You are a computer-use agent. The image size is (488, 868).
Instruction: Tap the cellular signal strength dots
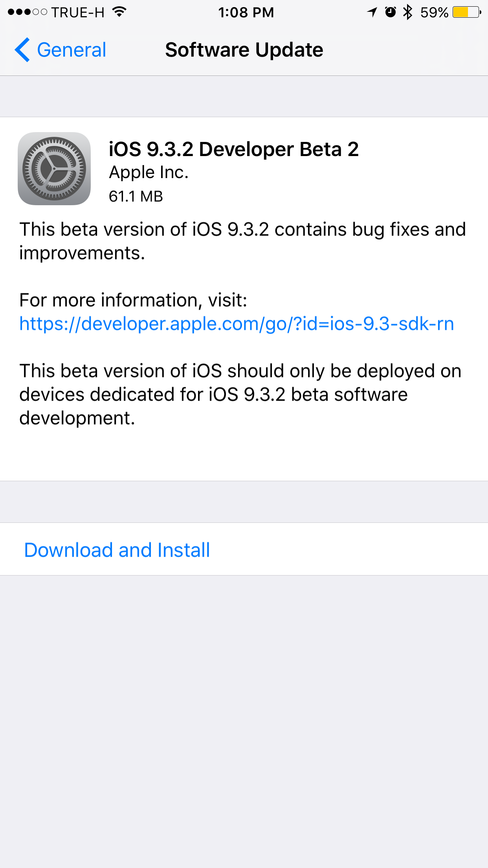coord(27,12)
